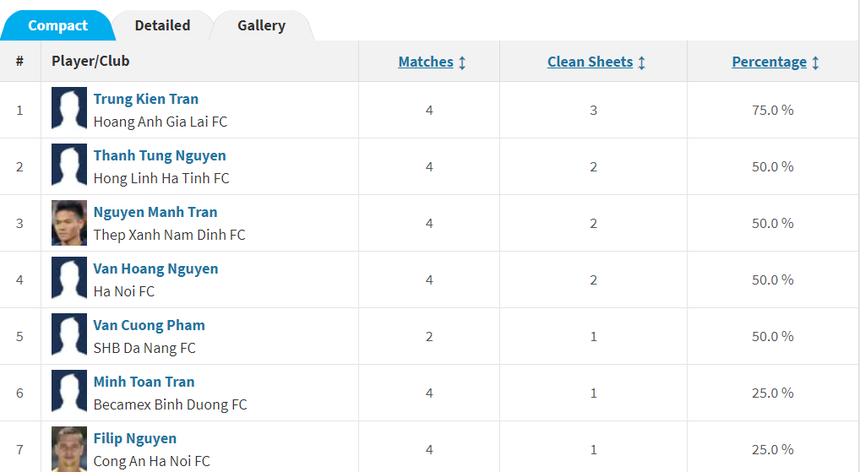This screenshot has width=860, height=472.
Task: Click Filip Nguyen's photo thumbnail
Action: pos(70,448)
